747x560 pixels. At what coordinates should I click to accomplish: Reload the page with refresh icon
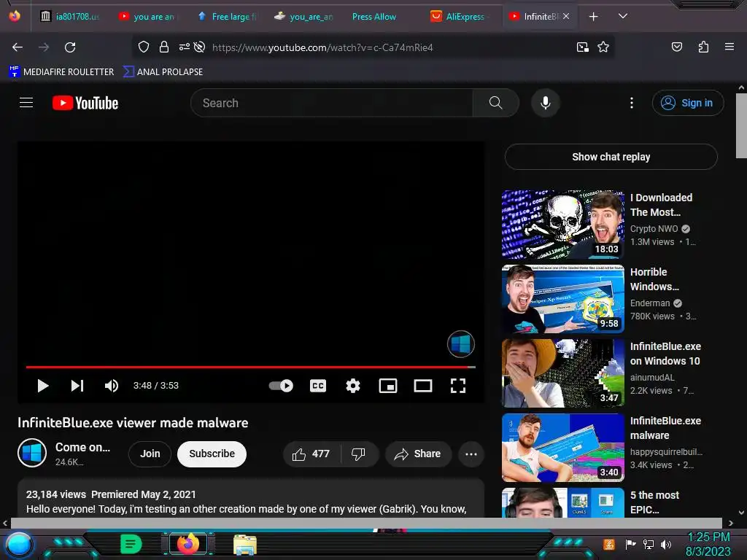tap(70, 47)
